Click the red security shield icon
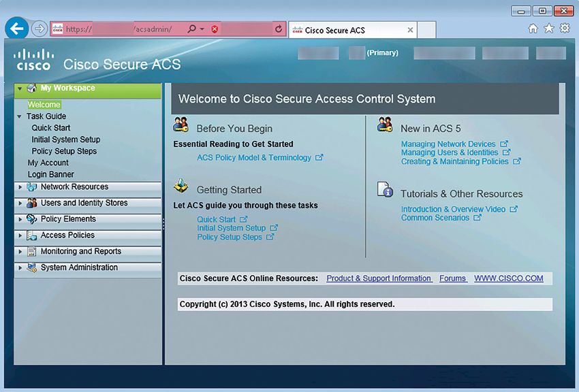This screenshot has width=579, height=392. 215,29
